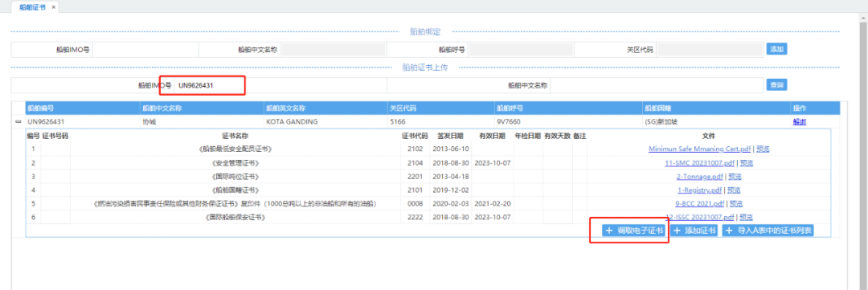Preview 2-Tonnage.pdf via 预览
This screenshot has height=290, width=868.
coord(735,177)
